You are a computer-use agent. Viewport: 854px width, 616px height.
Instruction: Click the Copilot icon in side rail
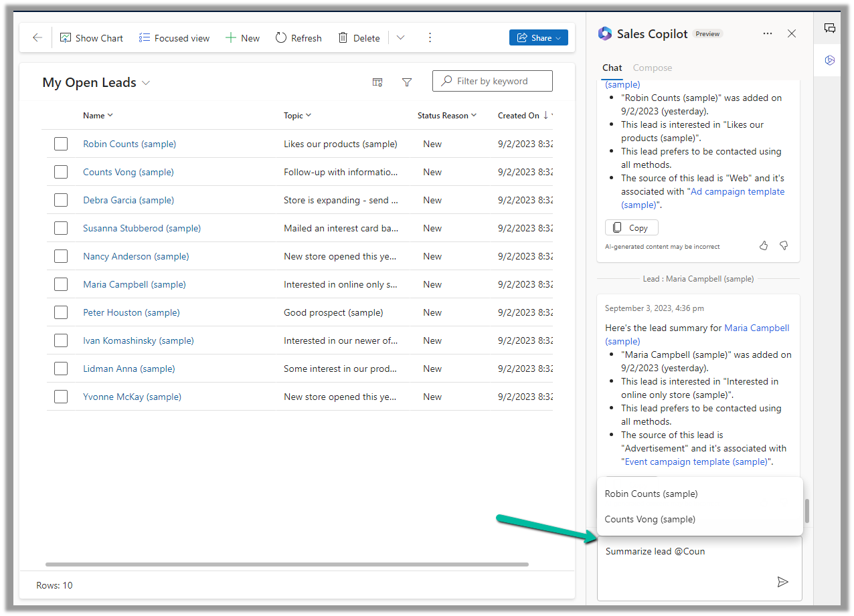(x=830, y=60)
